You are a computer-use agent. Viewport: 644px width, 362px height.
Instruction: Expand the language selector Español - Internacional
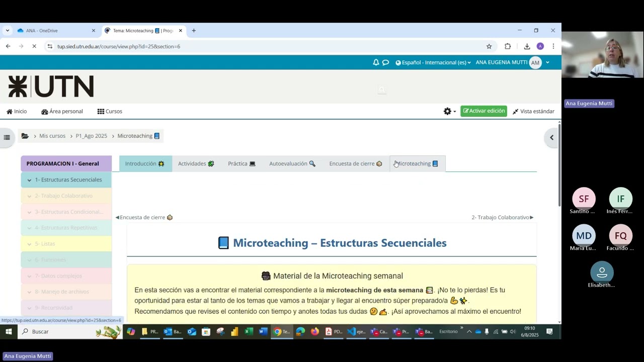tap(433, 62)
